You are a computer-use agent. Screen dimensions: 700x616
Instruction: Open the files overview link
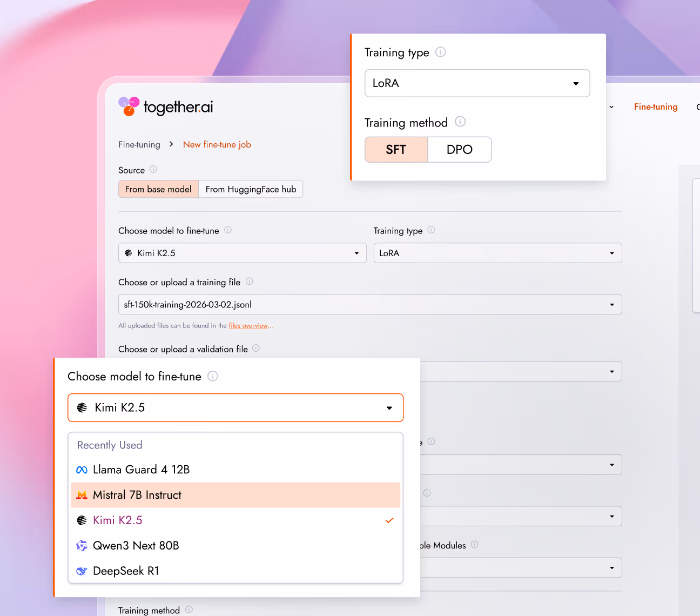248,326
